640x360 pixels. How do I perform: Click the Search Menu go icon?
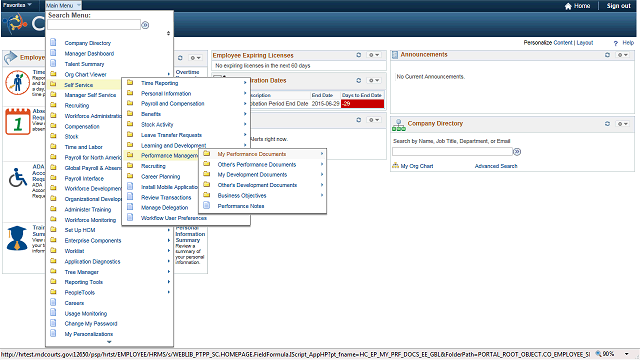(x=145, y=25)
